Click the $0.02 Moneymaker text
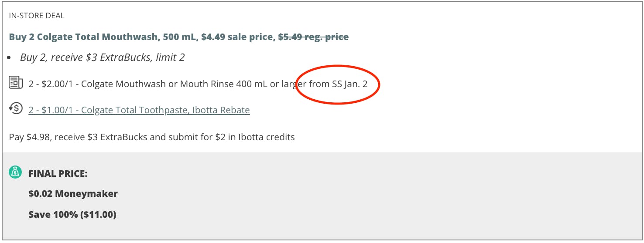 pyautogui.click(x=73, y=194)
